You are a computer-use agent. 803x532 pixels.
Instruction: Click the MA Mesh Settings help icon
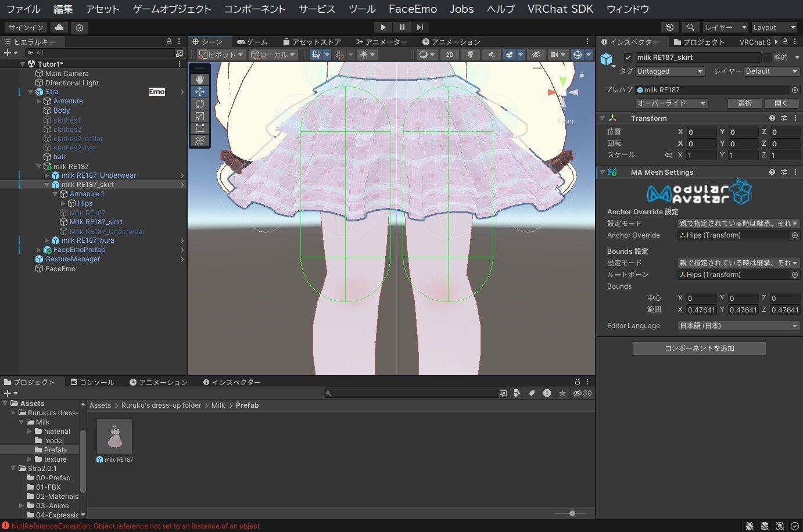pos(772,172)
